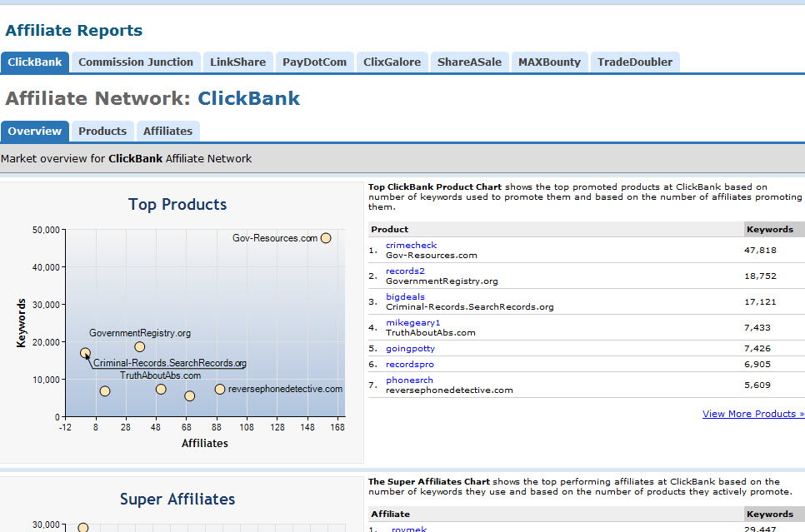
Task: Visit the goingpotty product link
Action: pyautogui.click(x=410, y=348)
